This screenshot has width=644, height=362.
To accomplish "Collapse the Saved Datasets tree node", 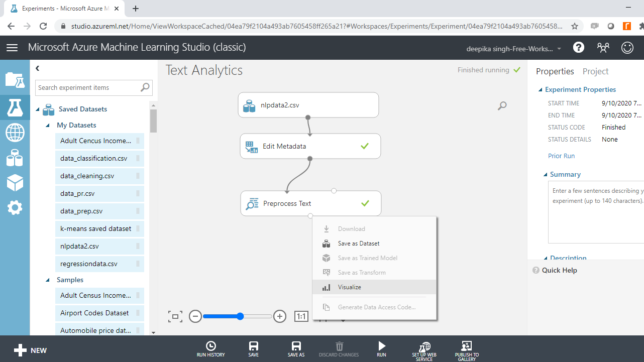I will pyautogui.click(x=38, y=109).
